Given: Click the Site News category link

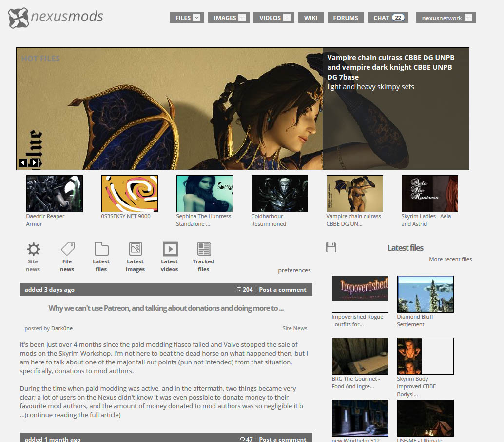Looking at the screenshot, I should tap(295, 328).
